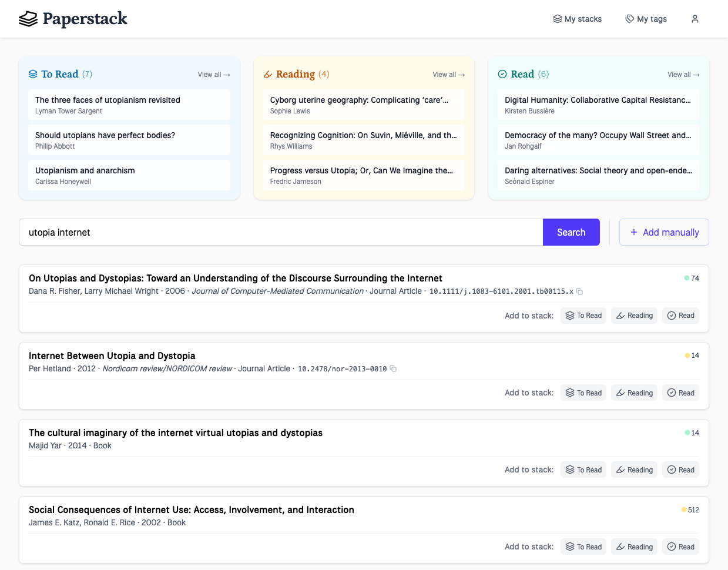728x570 pixels.
Task: Click the Paperstack stacked-books logo icon
Action: tap(27, 19)
